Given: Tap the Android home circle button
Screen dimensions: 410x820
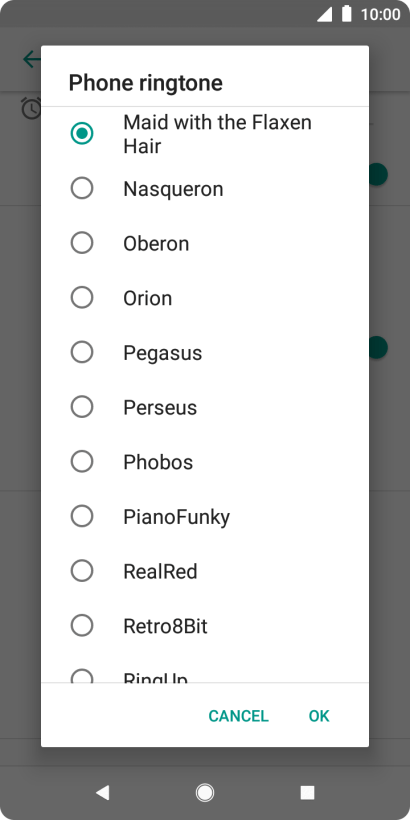Looking at the screenshot, I should coord(205,793).
